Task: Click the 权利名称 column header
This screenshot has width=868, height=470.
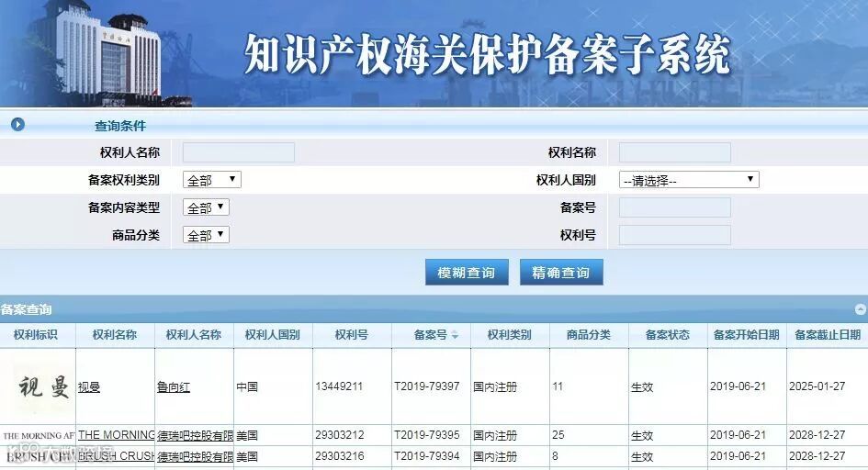Action: click(x=115, y=334)
